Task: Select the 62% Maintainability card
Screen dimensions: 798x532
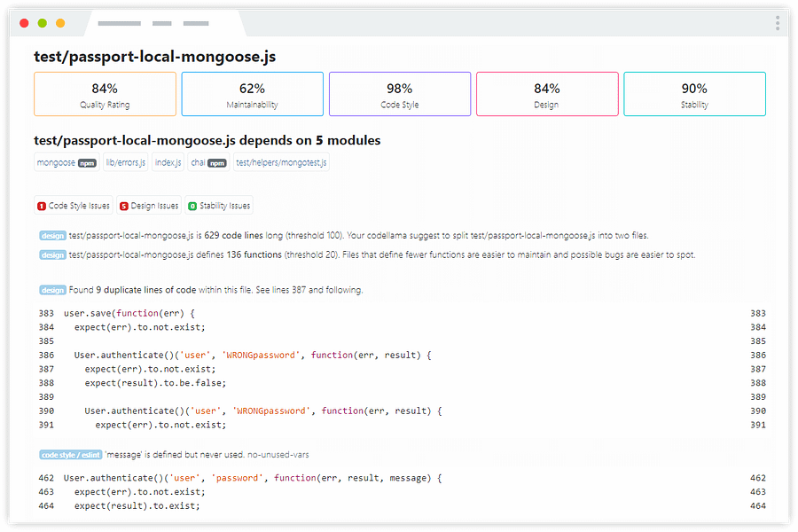Action: tap(252, 94)
